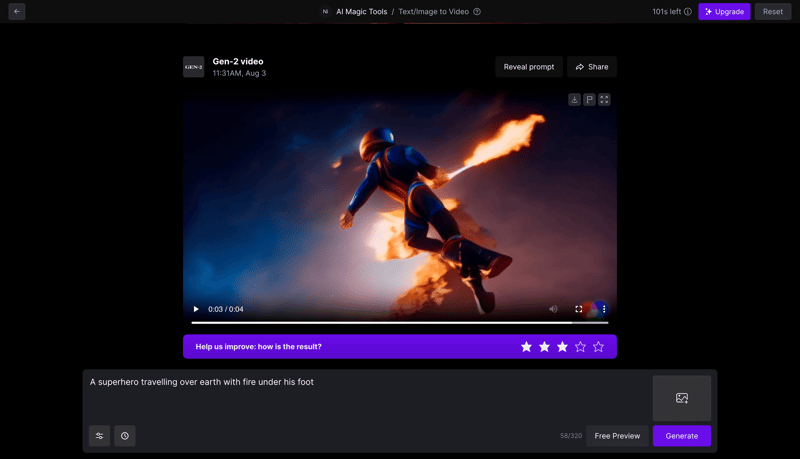
Task: Rate the result five stars
Action: [598, 347]
